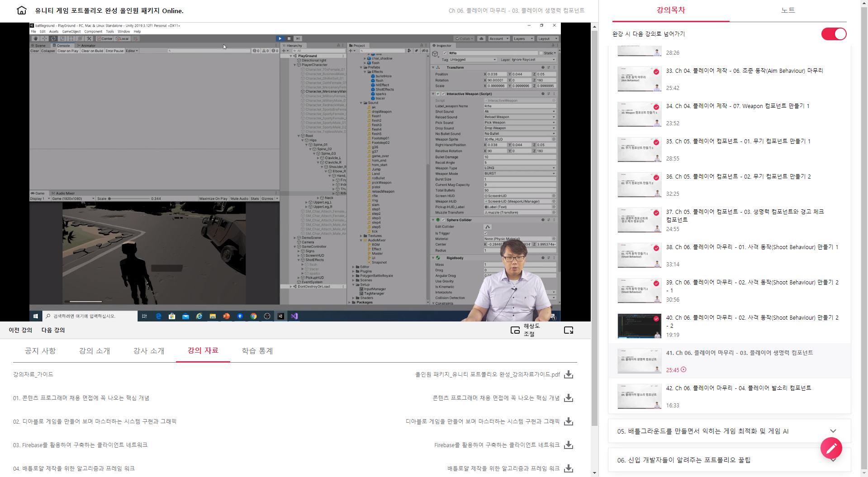Screen dimensions: 868x477
Task: Click the 유니티 게임 포트폴리오 완성 올인원 패키지 Online title
Action: pyautogui.click(x=109, y=10)
